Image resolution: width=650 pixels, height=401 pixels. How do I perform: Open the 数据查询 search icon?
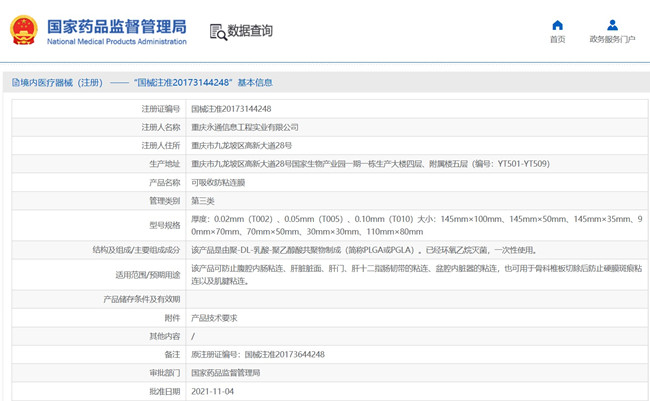click(x=218, y=32)
